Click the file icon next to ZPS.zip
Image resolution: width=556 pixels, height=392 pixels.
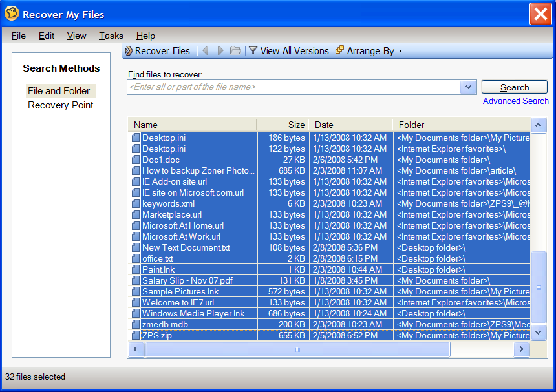point(136,335)
